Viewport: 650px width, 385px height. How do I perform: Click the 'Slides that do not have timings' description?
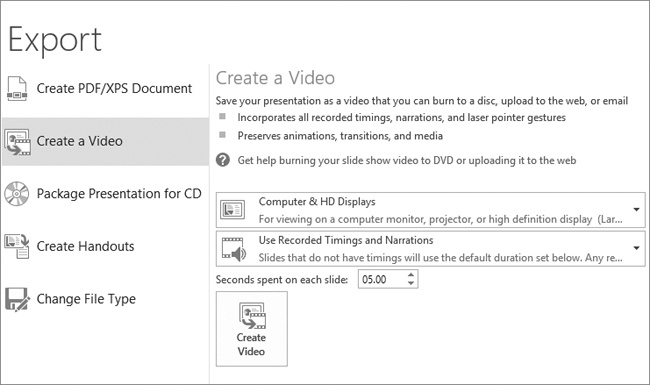click(x=440, y=258)
